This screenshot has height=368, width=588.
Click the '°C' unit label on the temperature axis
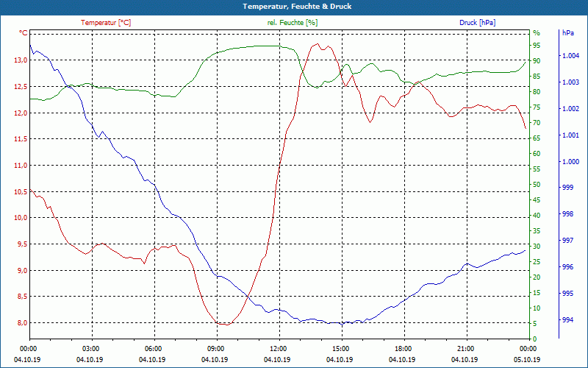point(24,33)
